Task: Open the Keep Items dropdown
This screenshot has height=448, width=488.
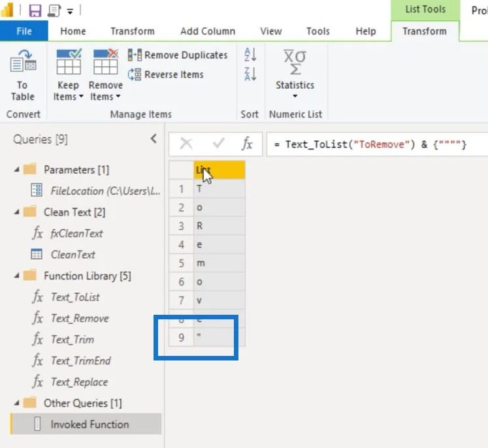Action: point(68,75)
